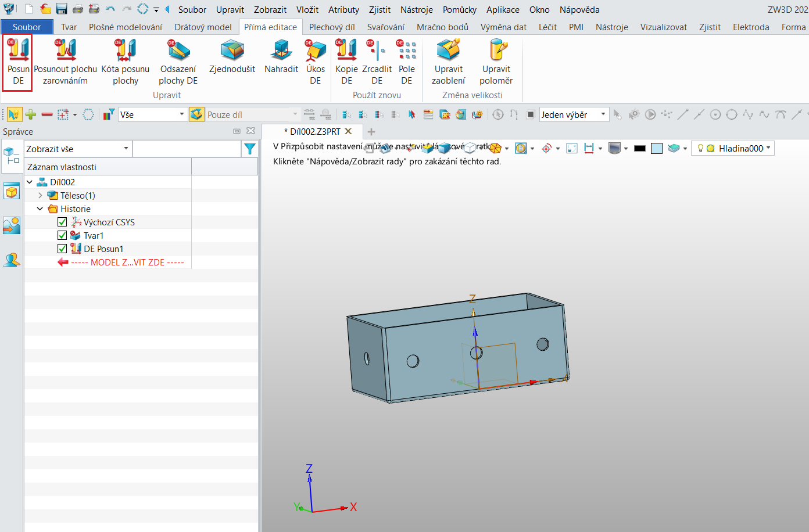Screen dimensions: 809x532
Task: Expand the Těleso(1) tree node
Action: pyautogui.click(x=40, y=195)
